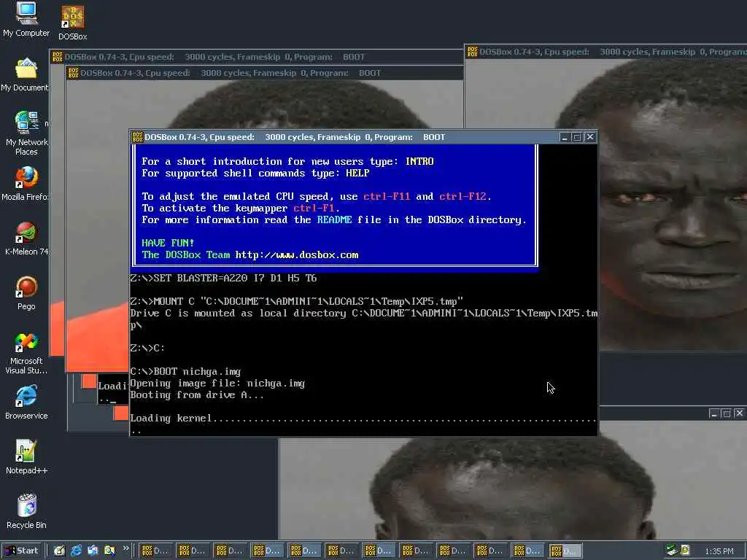The height and width of the screenshot is (560, 747).
Task: Click the 'Booting from drive A...' line
Action: tap(197, 394)
